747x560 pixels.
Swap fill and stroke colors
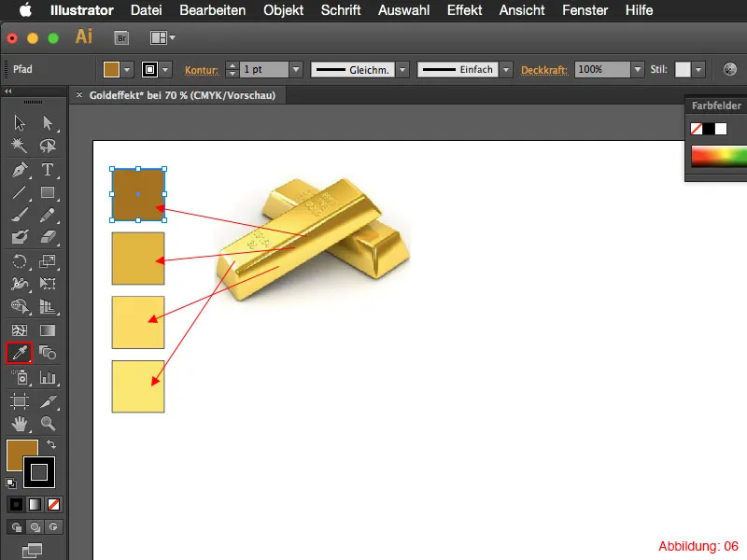click(x=51, y=444)
